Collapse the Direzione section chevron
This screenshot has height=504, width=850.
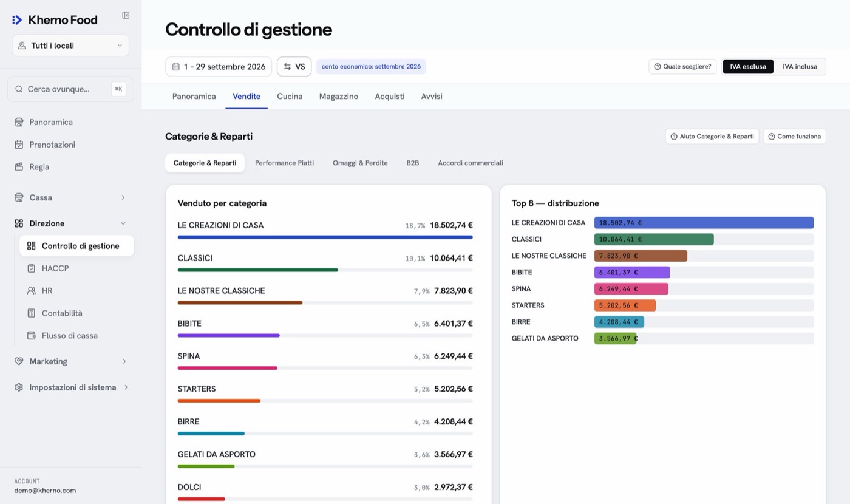point(123,223)
